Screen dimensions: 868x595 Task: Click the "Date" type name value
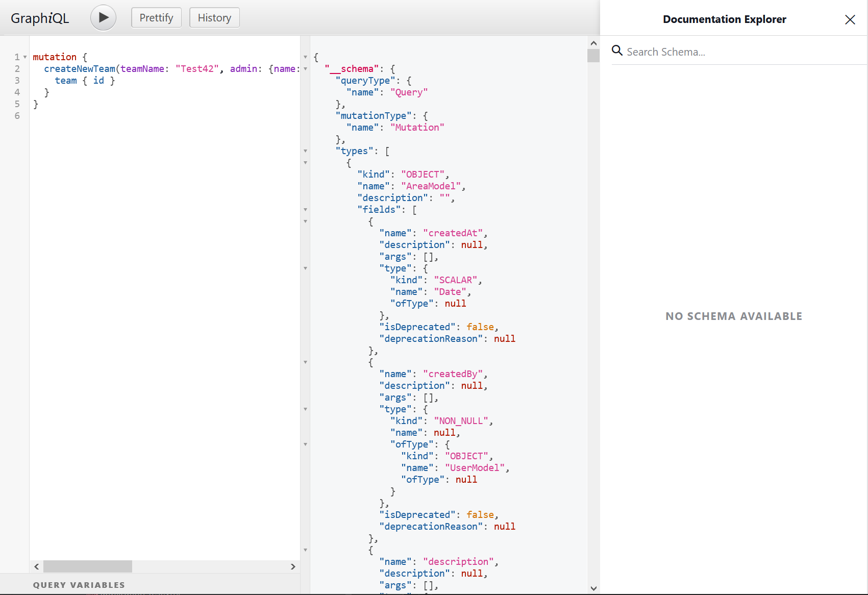coord(450,292)
